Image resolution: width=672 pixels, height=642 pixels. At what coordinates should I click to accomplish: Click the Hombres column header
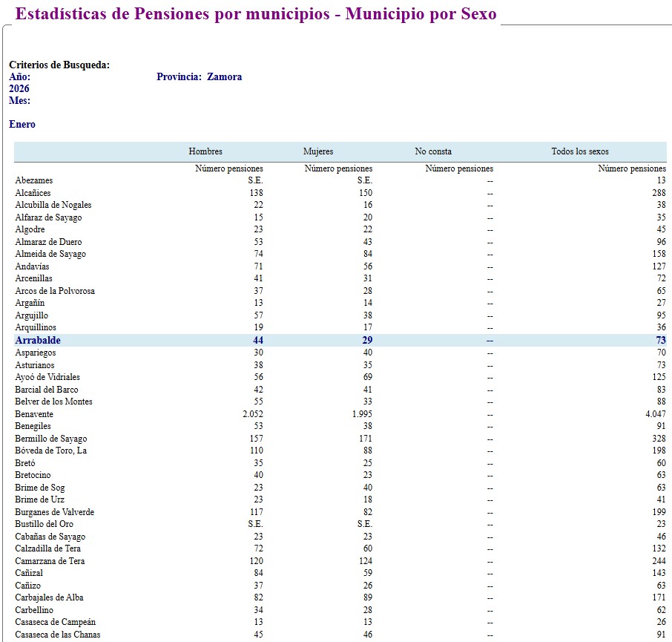click(x=205, y=151)
